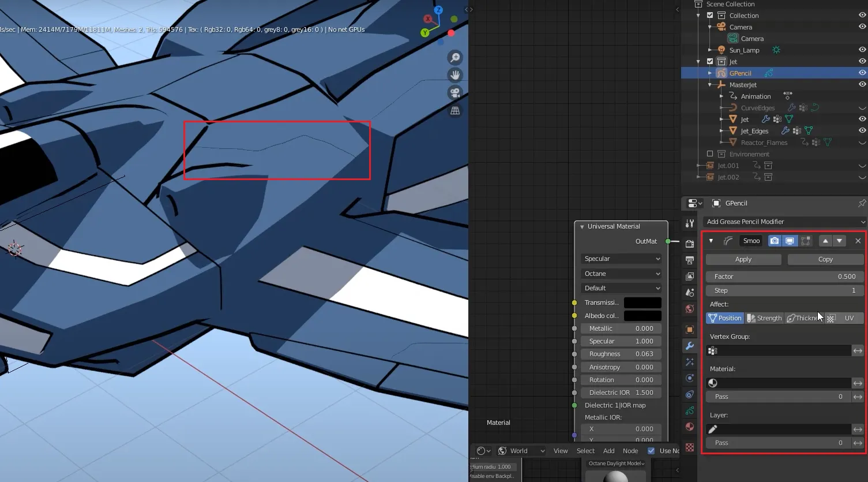Click the Albedo color black swatch

pyautogui.click(x=642, y=316)
